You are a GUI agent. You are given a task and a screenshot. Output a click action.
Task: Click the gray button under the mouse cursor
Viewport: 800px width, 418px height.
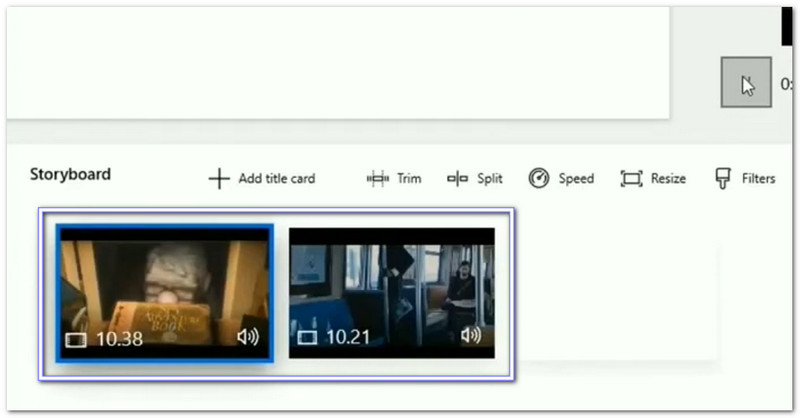coord(746,83)
